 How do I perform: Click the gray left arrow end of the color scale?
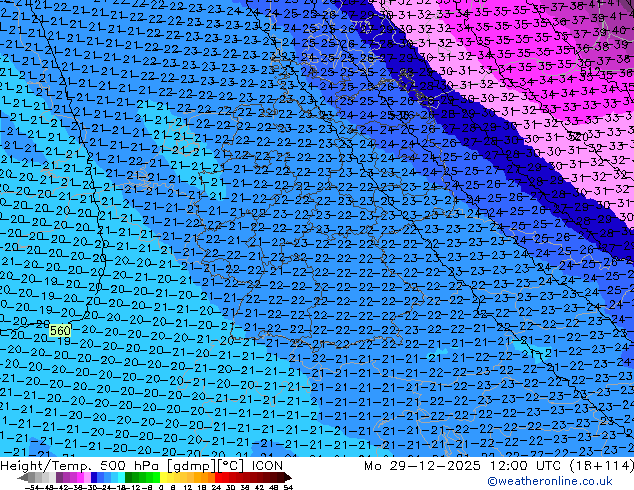click(23, 477)
